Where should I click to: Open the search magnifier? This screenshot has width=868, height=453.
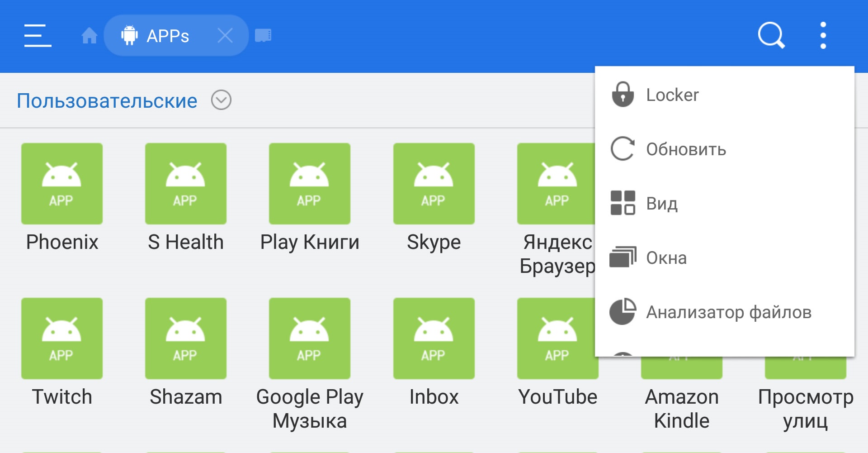click(771, 35)
